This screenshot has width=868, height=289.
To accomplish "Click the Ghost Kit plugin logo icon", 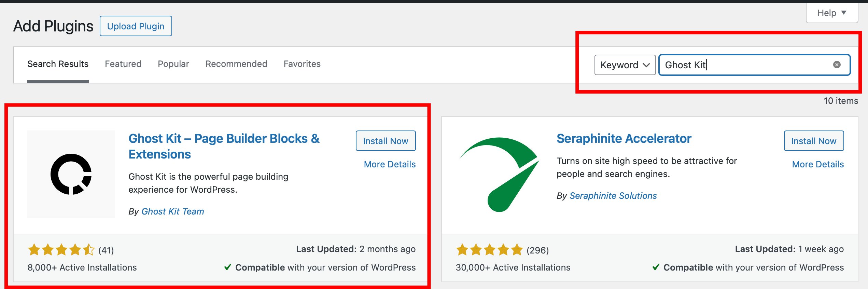I will 71,174.
